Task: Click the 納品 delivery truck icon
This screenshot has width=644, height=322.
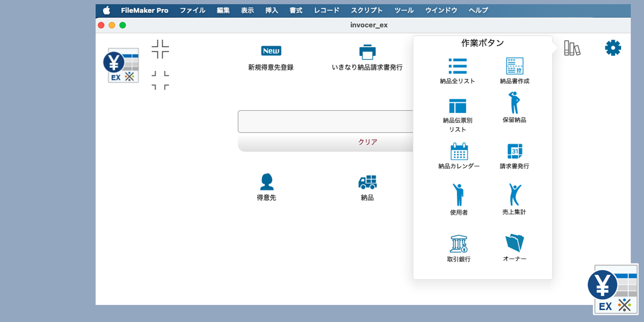Action: [x=367, y=182]
